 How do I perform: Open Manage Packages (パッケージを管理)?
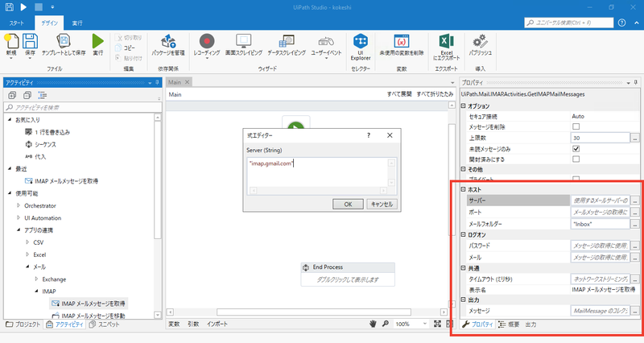pos(168,42)
